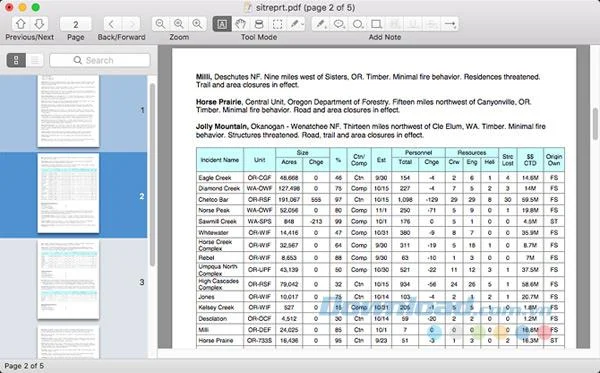Click the sitreprt.pdf document title icon

[248, 7]
